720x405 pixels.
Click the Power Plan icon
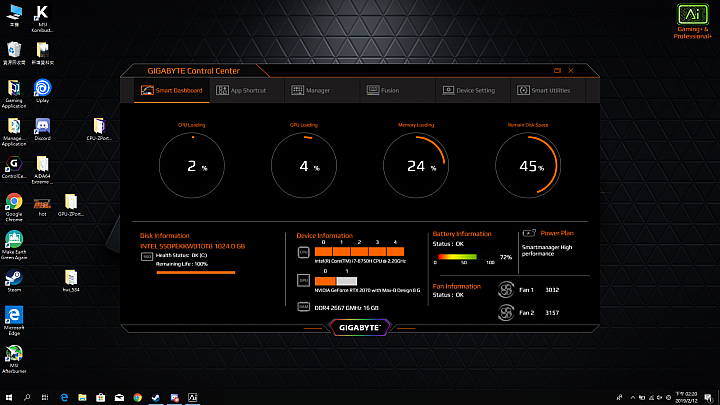pos(529,233)
